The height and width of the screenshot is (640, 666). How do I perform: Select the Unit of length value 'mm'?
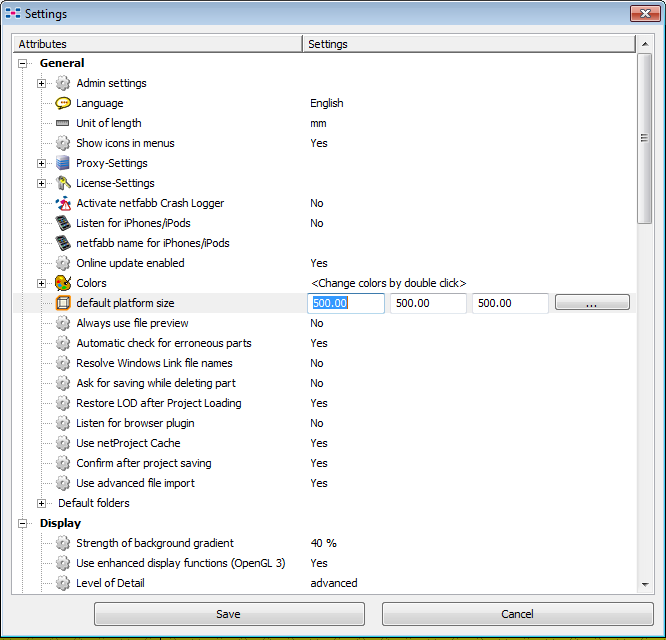(x=318, y=124)
